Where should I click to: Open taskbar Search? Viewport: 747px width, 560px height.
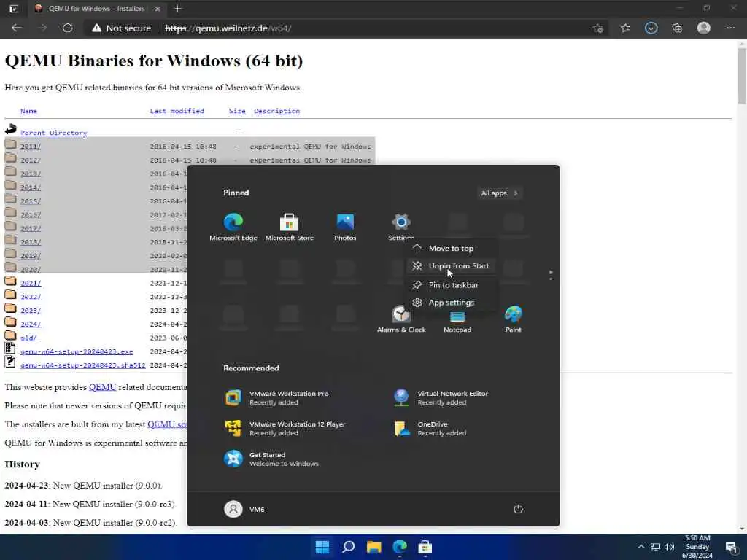click(348, 547)
